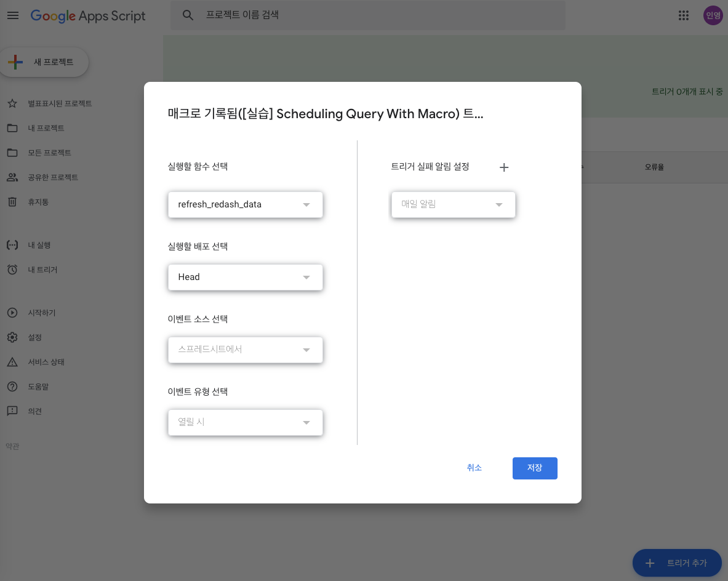Open the refresh_redash_data function dropdown
Screen dimensions: 728x581
(x=245, y=204)
